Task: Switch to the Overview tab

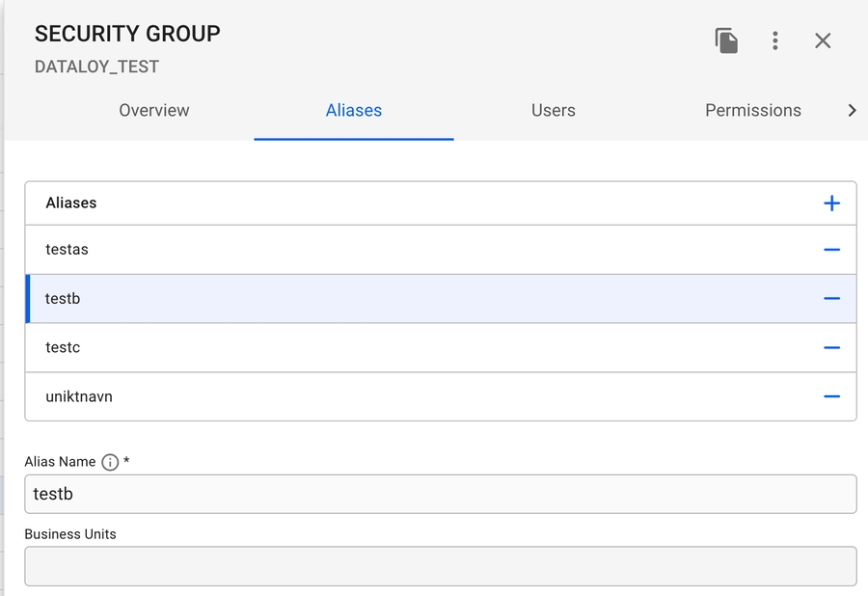Action: [x=154, y=111]
